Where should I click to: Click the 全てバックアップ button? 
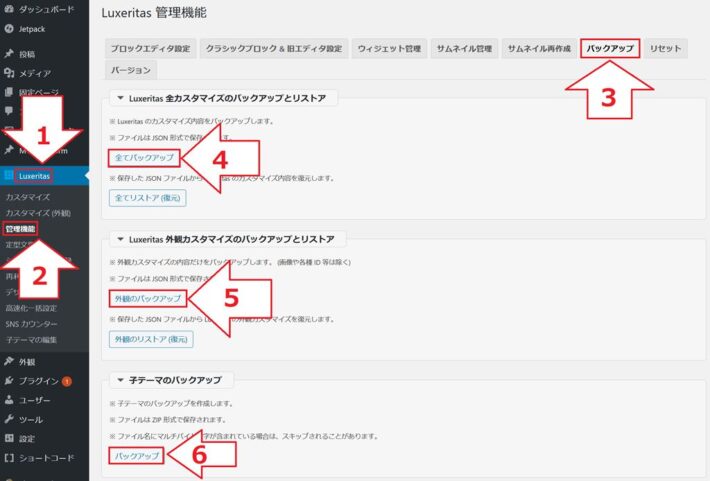(x=144, y=158)
